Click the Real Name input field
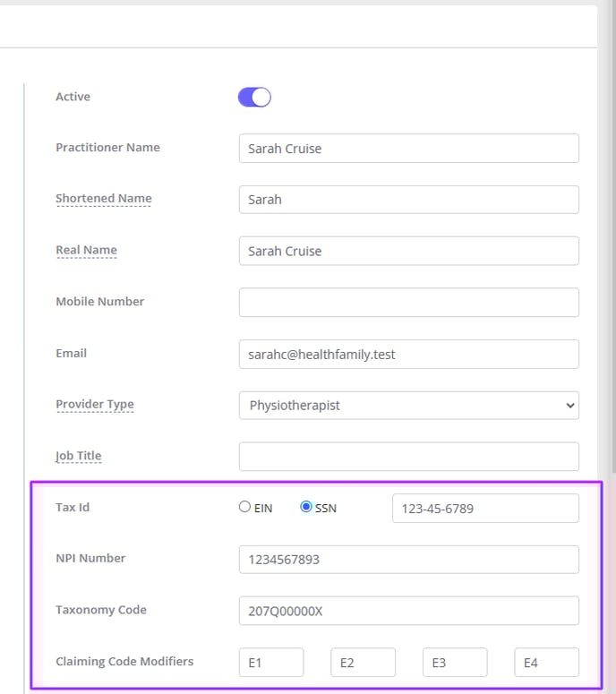The image size is (616, 694). pos(409,251)
